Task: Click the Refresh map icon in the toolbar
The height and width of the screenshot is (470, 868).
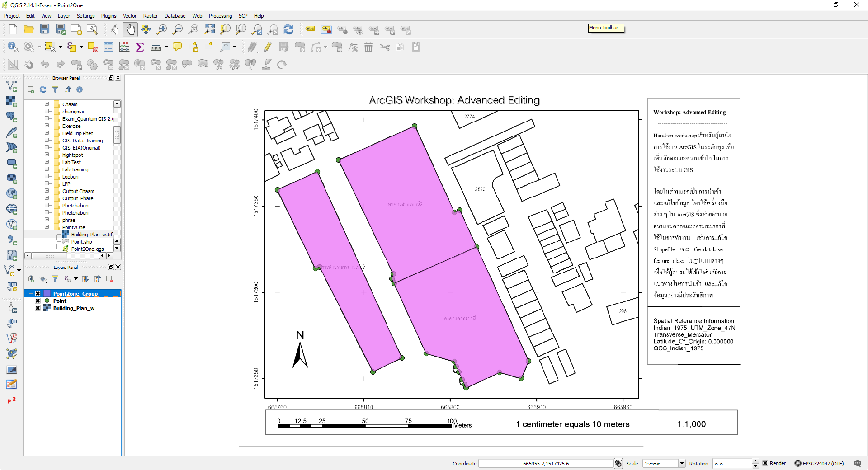Action: pyautogui.click(x=288, y=30)
